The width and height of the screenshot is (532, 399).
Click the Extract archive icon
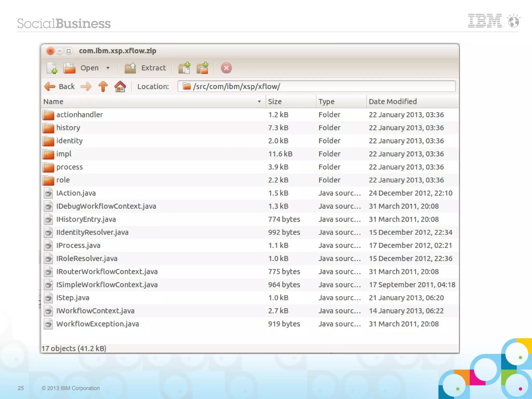130,68
